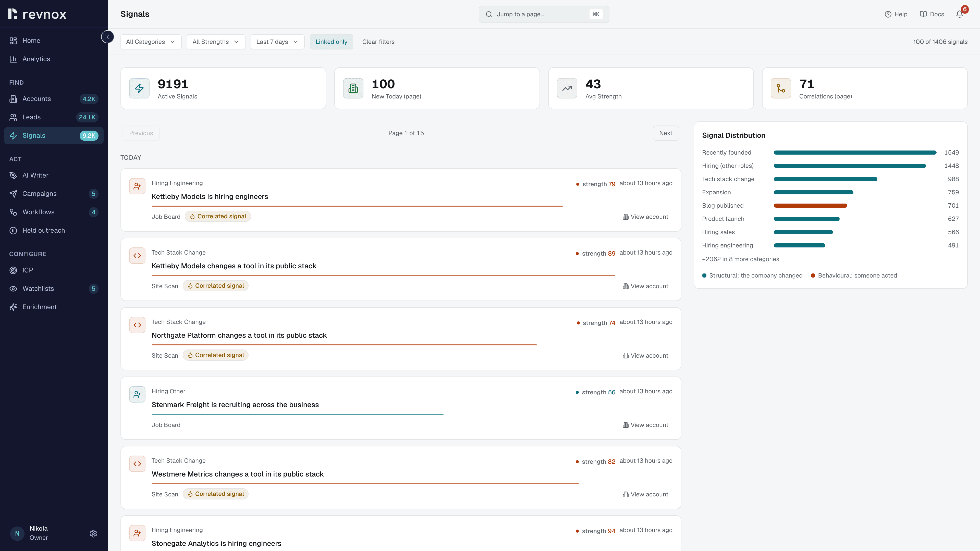Open user settings gear next to Nikola
This screenshot has width=980, height=551.
pyautogui.click(x=93, y=533)
